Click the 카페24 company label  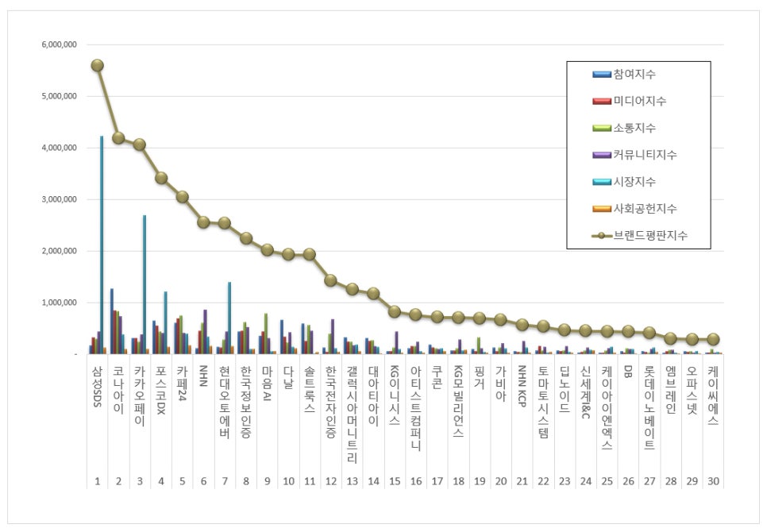pos(183,384)
